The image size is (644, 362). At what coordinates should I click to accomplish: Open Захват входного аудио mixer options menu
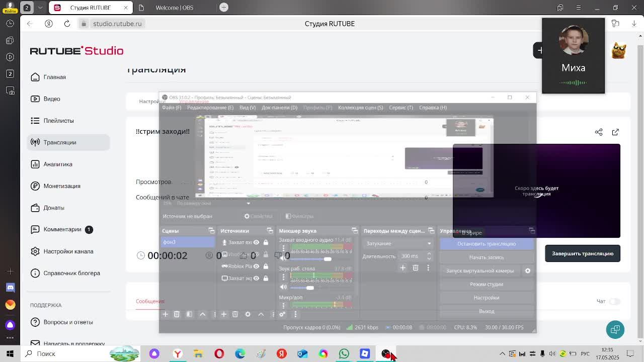point(283,248)
